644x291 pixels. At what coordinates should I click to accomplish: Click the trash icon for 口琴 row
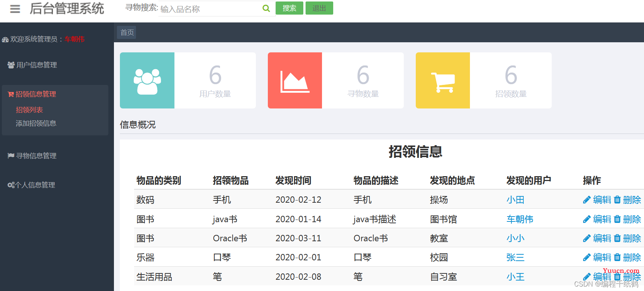click(617, 257)
